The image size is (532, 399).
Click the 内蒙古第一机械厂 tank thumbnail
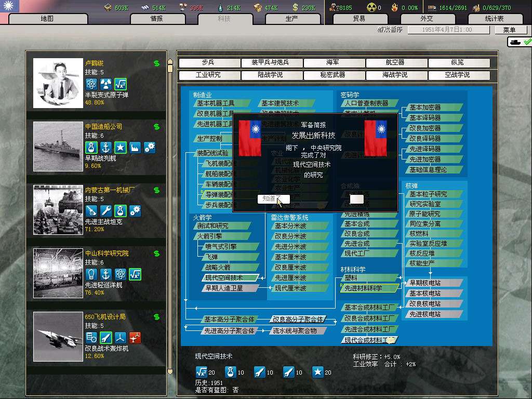[58, 210]
